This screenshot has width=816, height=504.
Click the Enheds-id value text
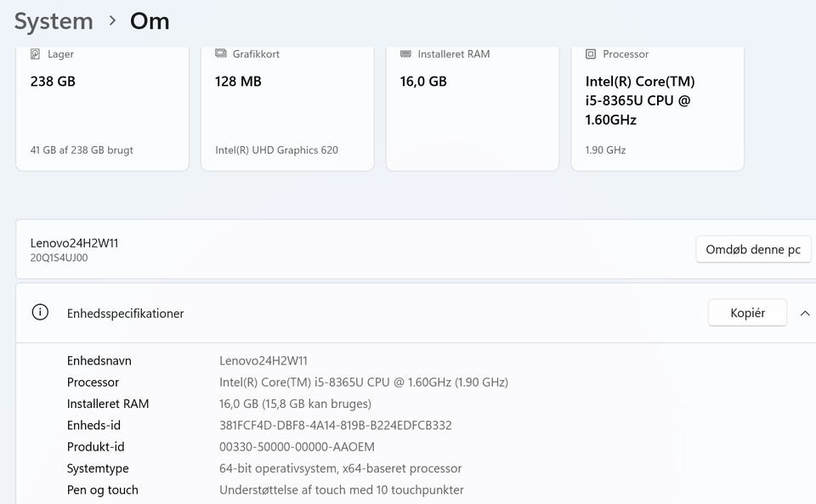(x=336, y=425)
